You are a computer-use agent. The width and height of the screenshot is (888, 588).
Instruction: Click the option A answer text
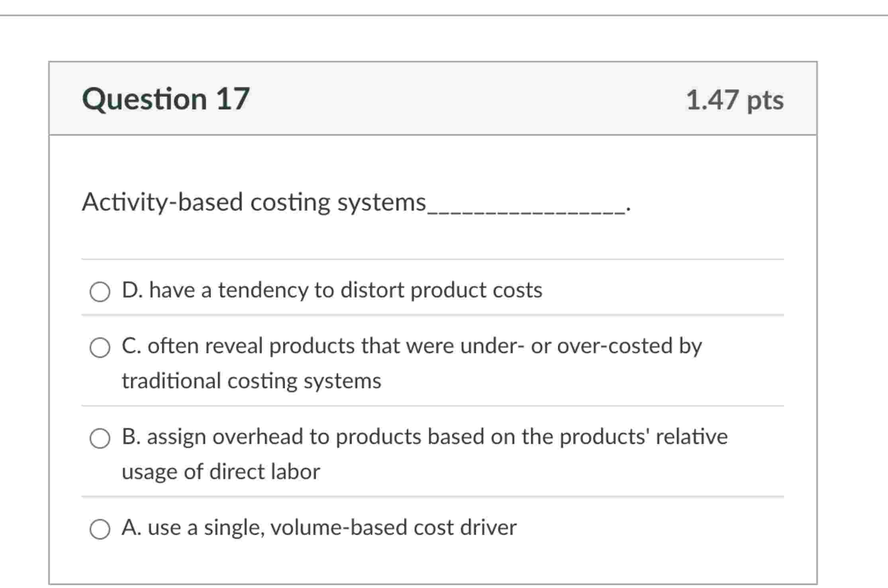[x=319, y=527]
